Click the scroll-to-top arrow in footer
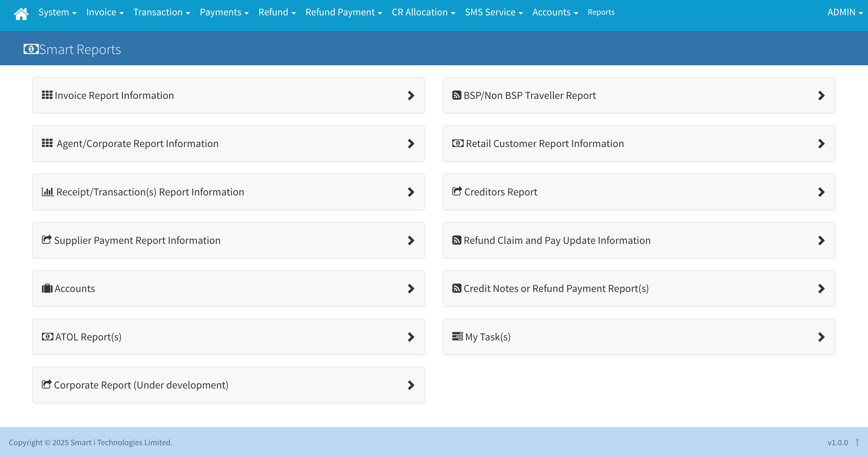The height and width of the screenshot is (457, 868). tap(857, 442)
